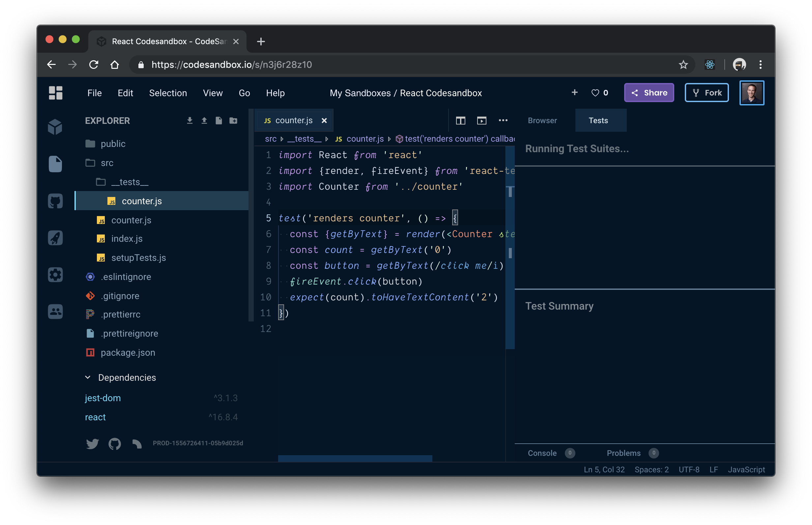The width and height of the screenshot is (812, 525).
Task: Collapse the src folder
Action: 106,163
